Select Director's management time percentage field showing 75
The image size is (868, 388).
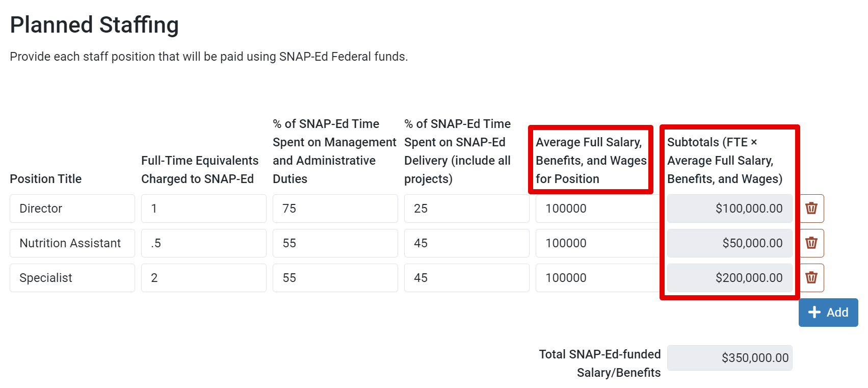(335, 209)
